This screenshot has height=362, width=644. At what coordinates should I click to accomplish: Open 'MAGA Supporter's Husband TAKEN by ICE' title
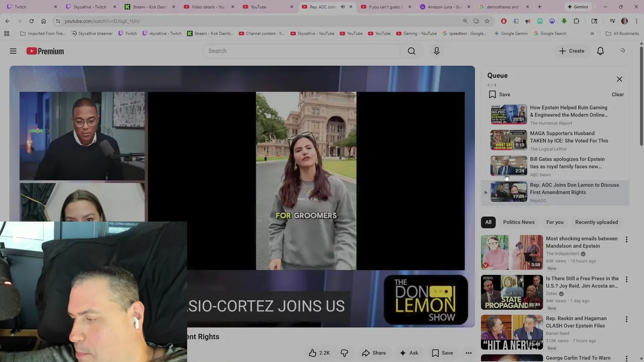[x=569, y=137]
